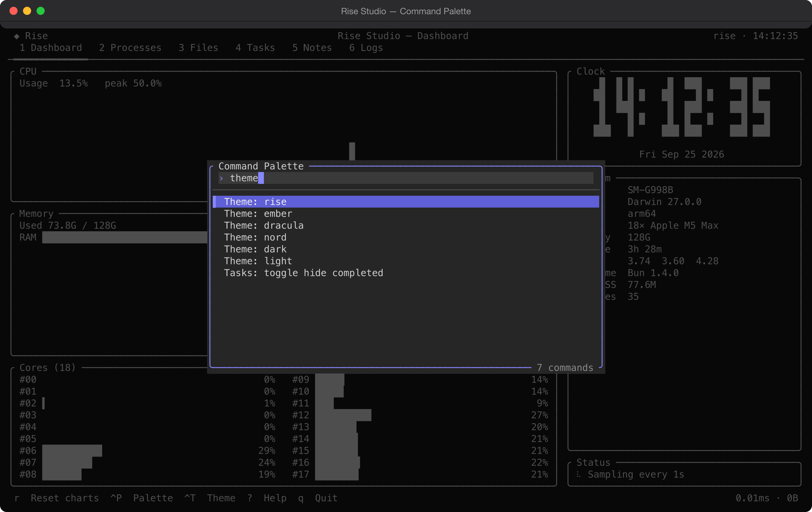
Task: View the 6 Logs tab
Action: click(x=366, y=48)
